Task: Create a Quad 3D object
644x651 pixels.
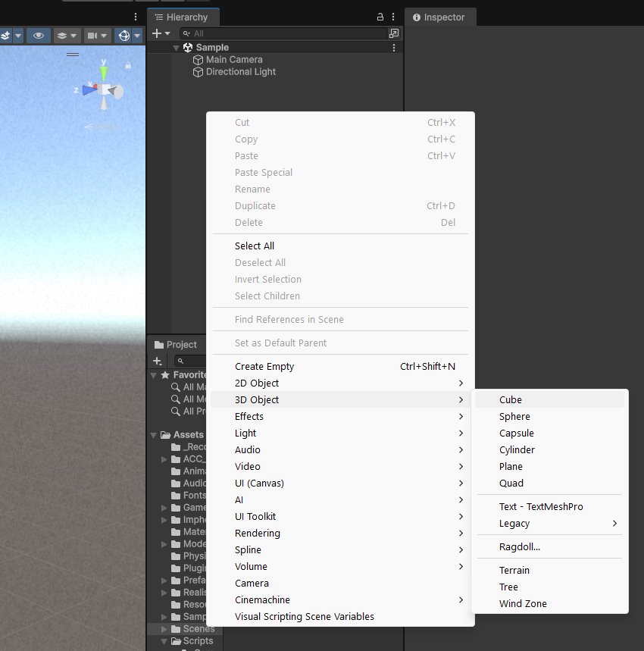Action: pos(549,484)
